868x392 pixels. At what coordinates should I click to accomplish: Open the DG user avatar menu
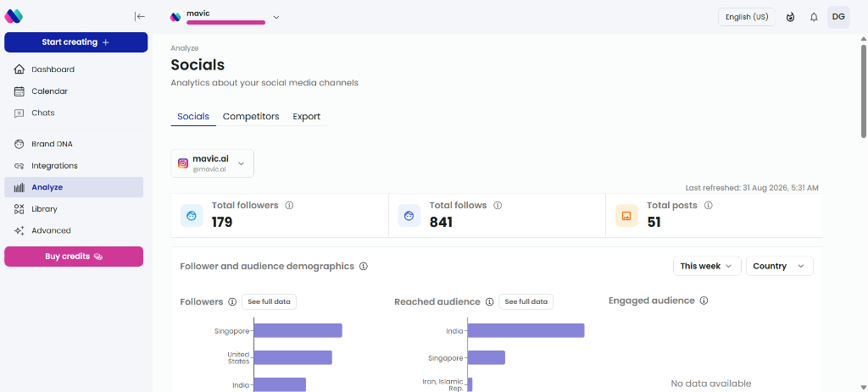(838, 17)
